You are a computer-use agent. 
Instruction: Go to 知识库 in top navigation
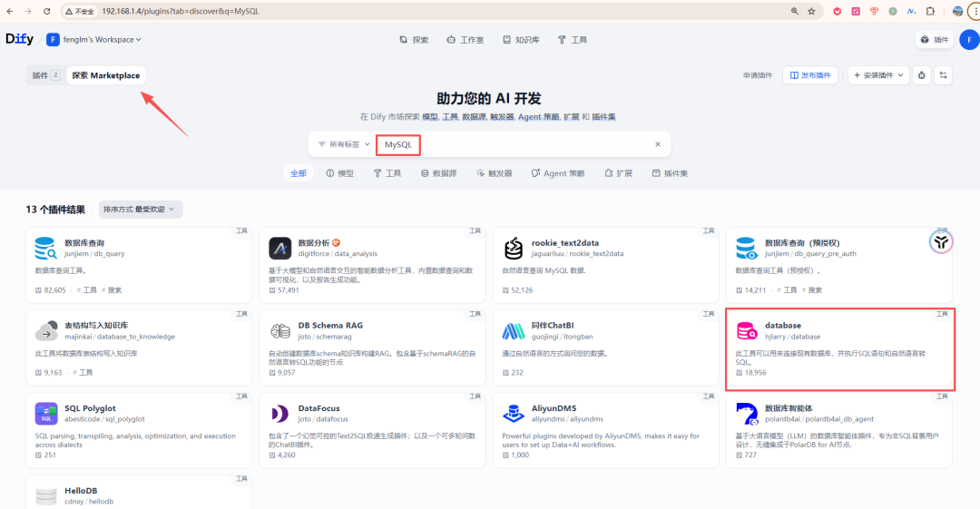tap(521, 39)
